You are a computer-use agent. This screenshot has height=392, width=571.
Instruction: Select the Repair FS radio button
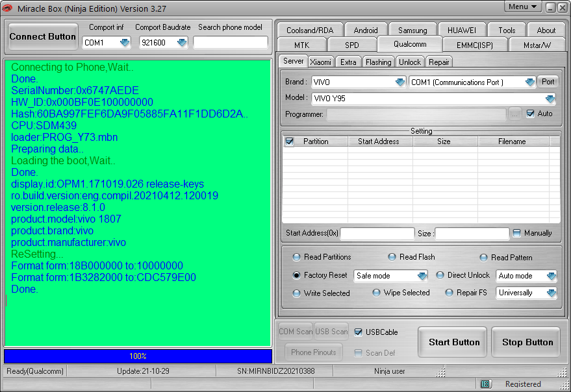click(x=449, y=293)
